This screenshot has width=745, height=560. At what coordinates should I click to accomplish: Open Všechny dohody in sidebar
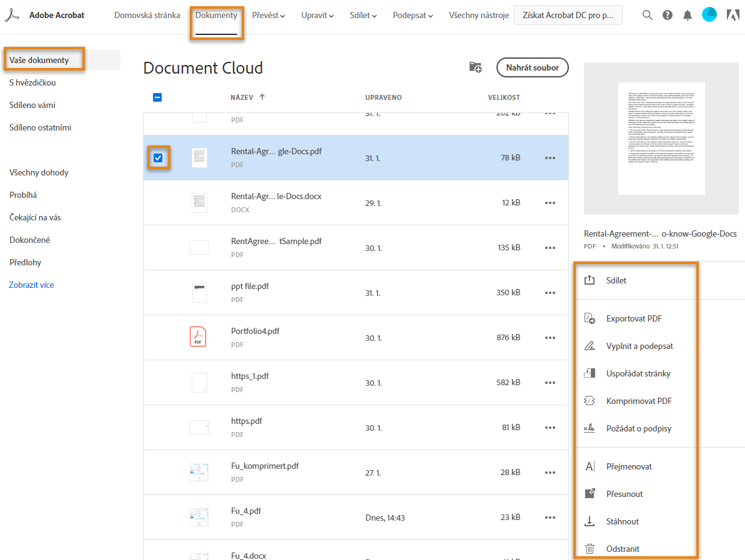39,172
